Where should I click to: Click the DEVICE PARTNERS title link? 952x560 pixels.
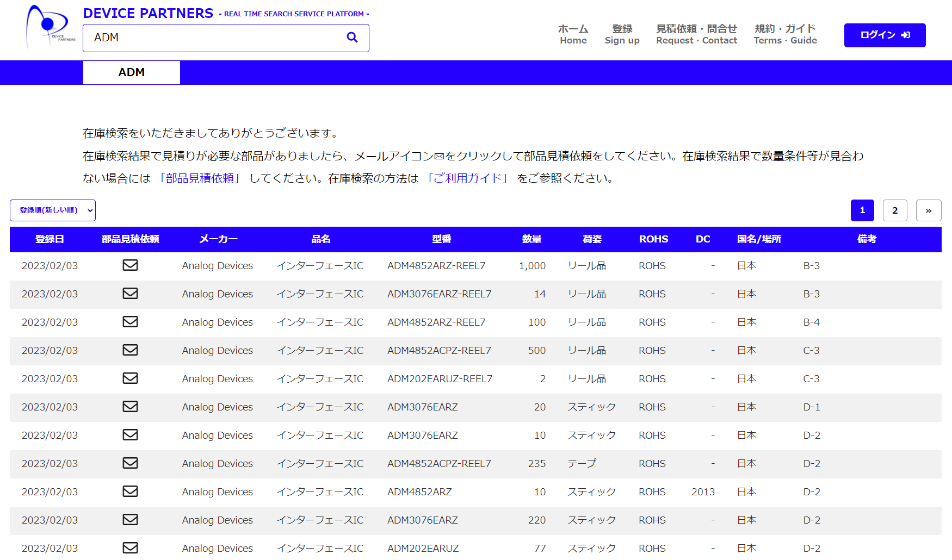[x=148, y=13]
